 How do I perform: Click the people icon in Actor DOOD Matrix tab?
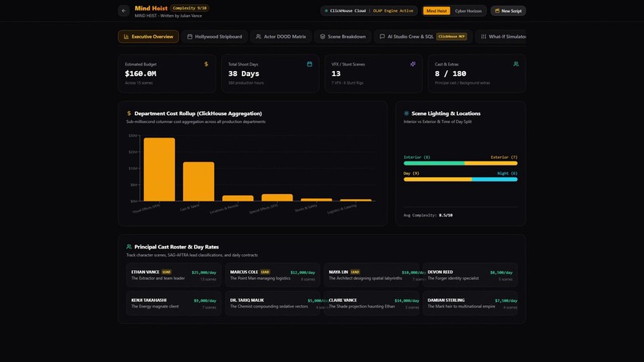(258, 37)
